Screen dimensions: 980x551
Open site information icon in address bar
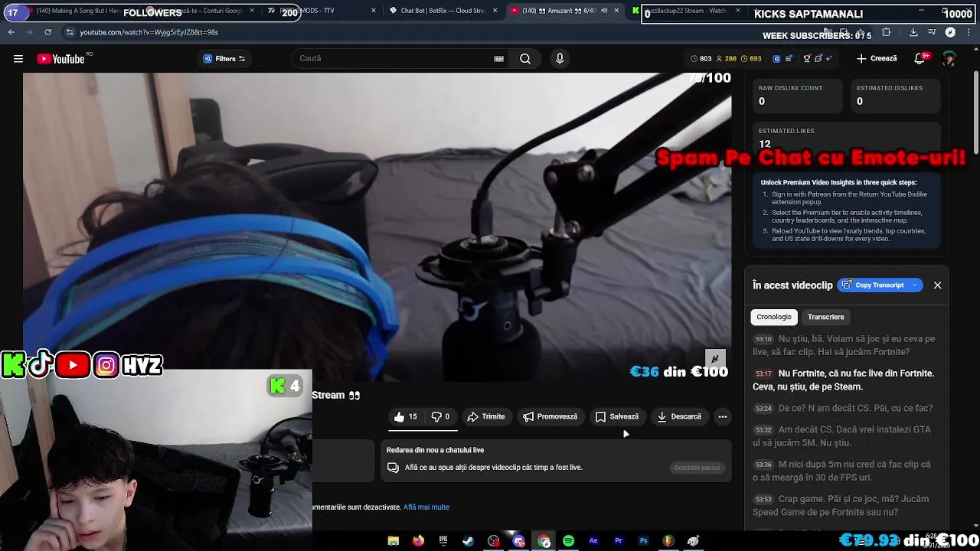70,32
